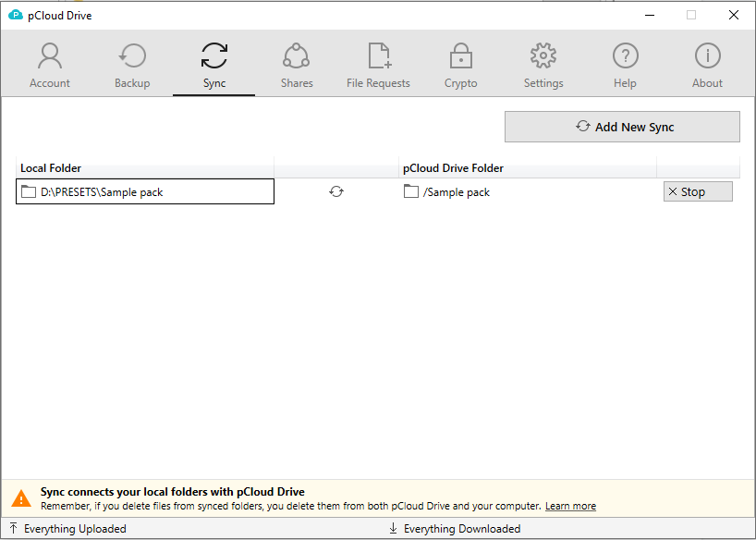756x540 pixels.
Task: Click the upload arrow icon in the status bar
Action: (x=14, y=528)
